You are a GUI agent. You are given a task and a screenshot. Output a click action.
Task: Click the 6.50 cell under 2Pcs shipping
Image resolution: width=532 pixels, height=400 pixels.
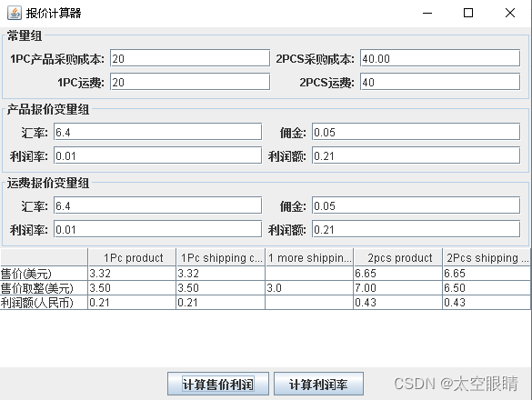click(487, 287)
